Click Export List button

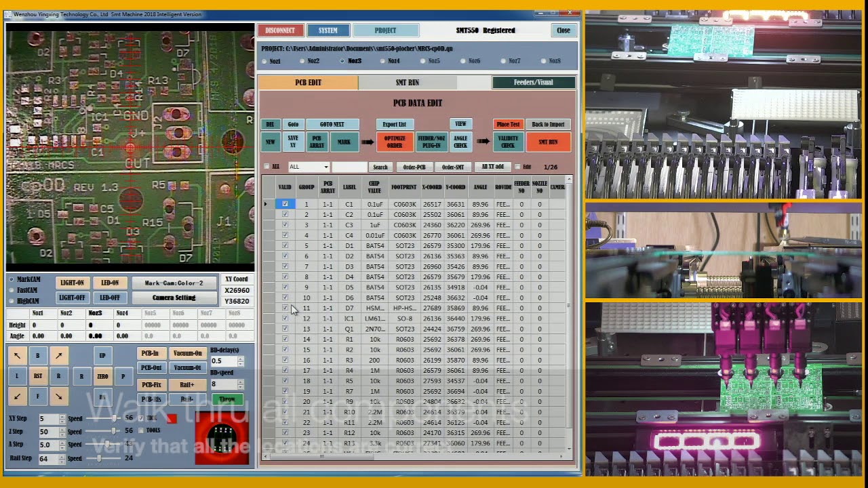coord(394,124)
